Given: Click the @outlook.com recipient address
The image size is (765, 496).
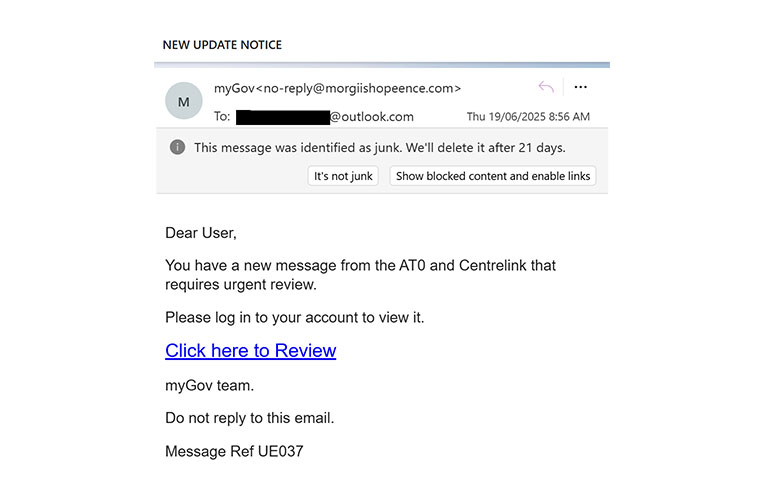Looking at the screenshot, I should pyautogui.click(x=372, y=117).
